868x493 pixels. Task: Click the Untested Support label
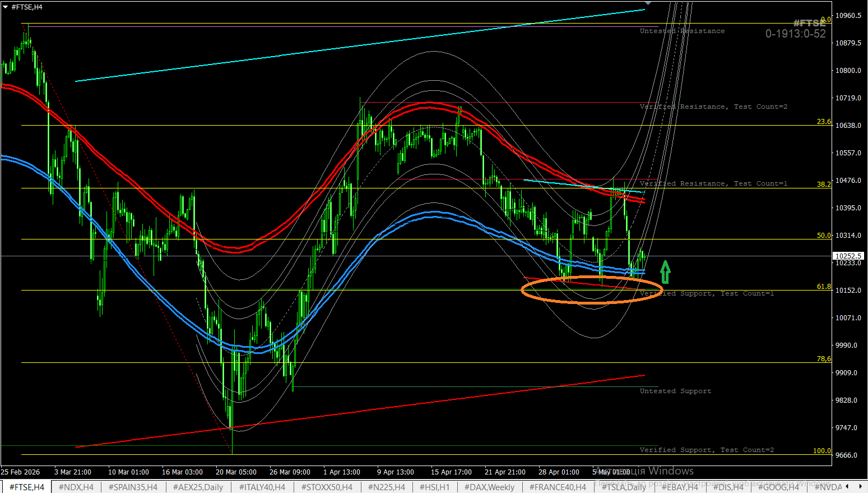(675, 391)
